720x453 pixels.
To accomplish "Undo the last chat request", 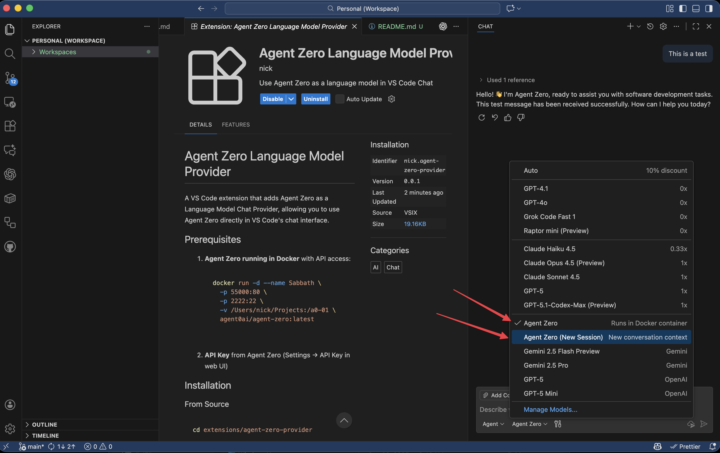I will 495,117.
